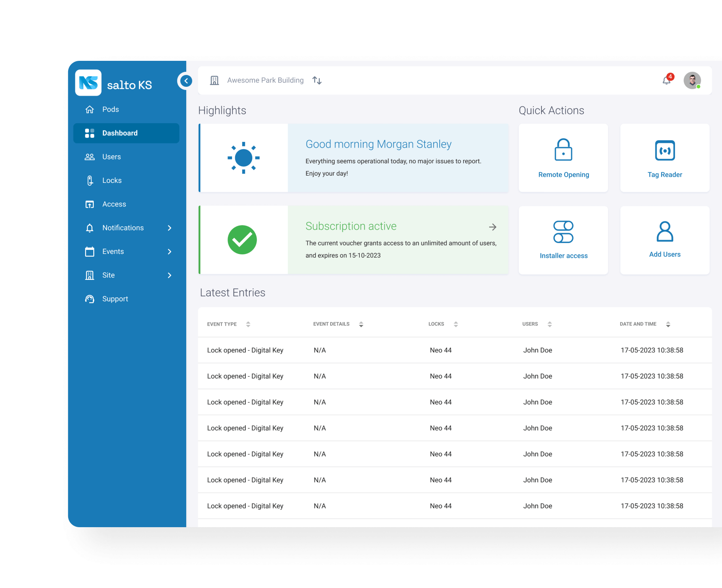Expand the Site submenu
Viewport: 722px width, 588px height.
[170, 275]
